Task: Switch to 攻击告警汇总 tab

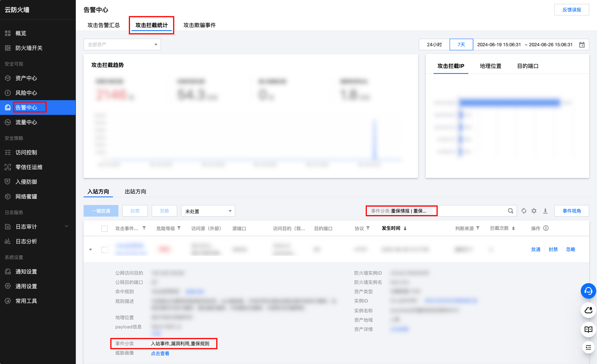Action: click(103, 25)
